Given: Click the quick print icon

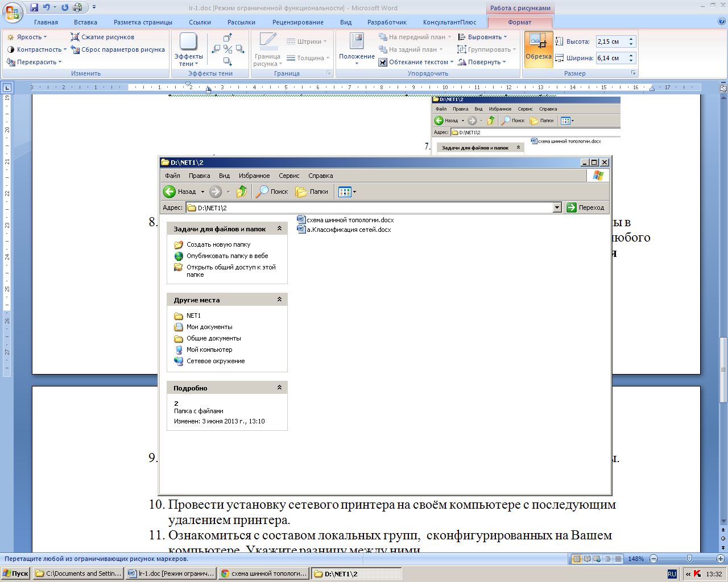Looking at the screenshot, I should coord(78,7).
